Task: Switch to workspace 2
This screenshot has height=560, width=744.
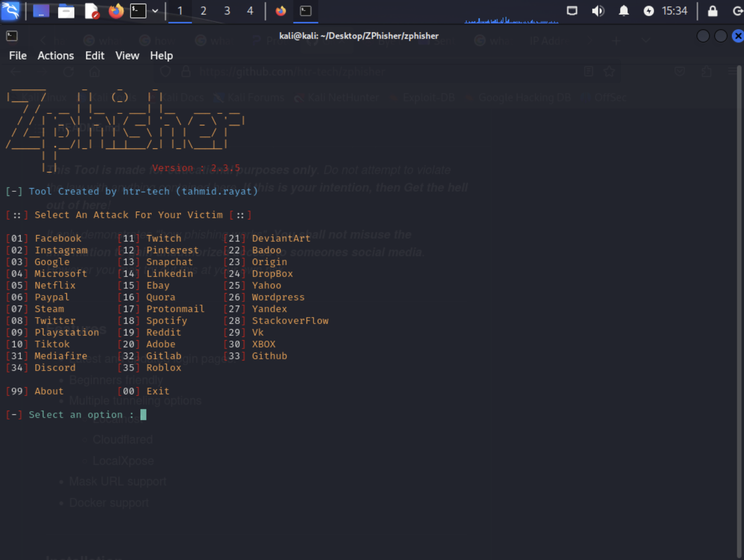Action: coord(203,10)
